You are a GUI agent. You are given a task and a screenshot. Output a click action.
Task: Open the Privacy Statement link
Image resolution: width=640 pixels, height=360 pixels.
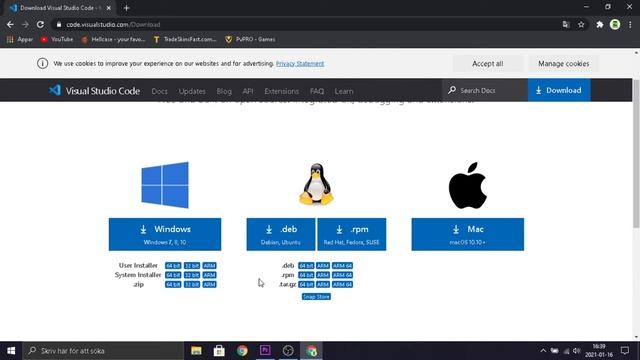[300, 64]
